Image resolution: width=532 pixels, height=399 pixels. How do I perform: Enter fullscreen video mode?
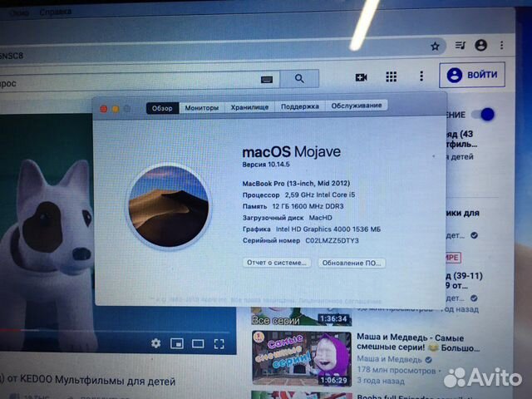219,344
